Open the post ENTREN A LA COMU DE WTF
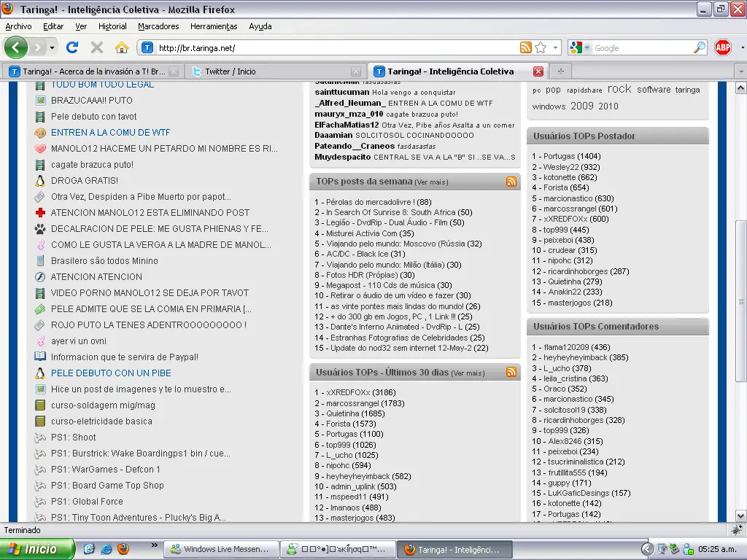747x560 pixels. (111, 133)
